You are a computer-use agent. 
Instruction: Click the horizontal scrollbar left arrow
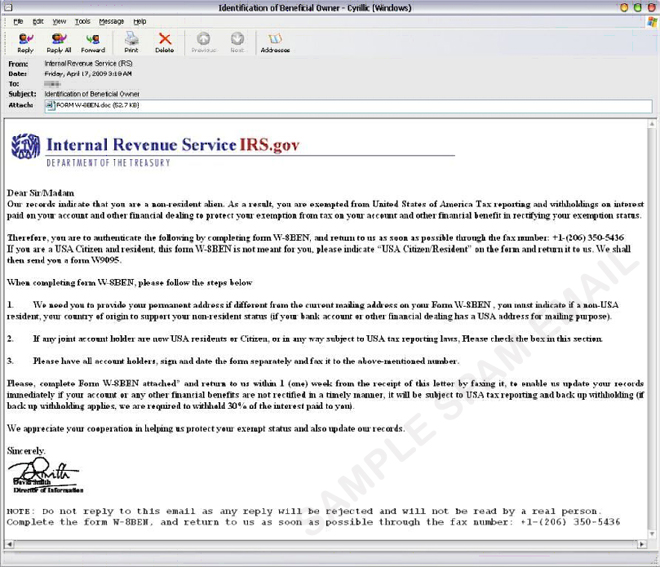[10, 545]
